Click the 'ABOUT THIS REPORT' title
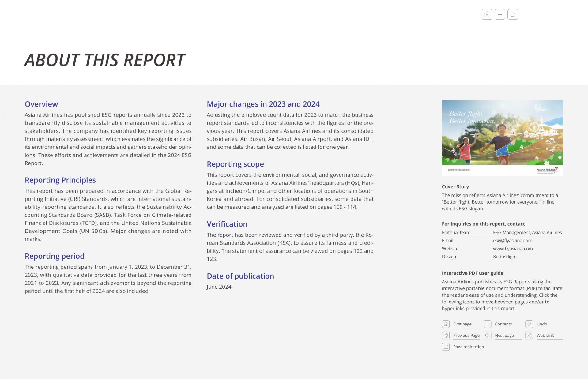This screenshot has width=588, height=379. pyautogui.click(x=105, y=60)
